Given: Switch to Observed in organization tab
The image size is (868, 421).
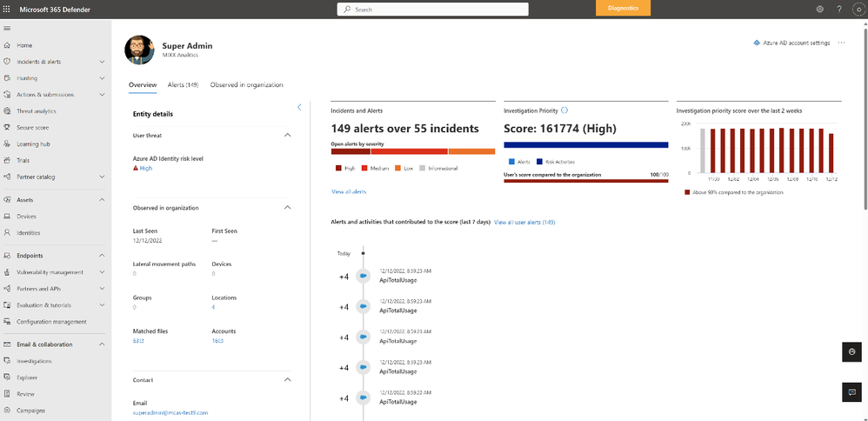Looking at the screenshot, I should [x=246, y=84].
